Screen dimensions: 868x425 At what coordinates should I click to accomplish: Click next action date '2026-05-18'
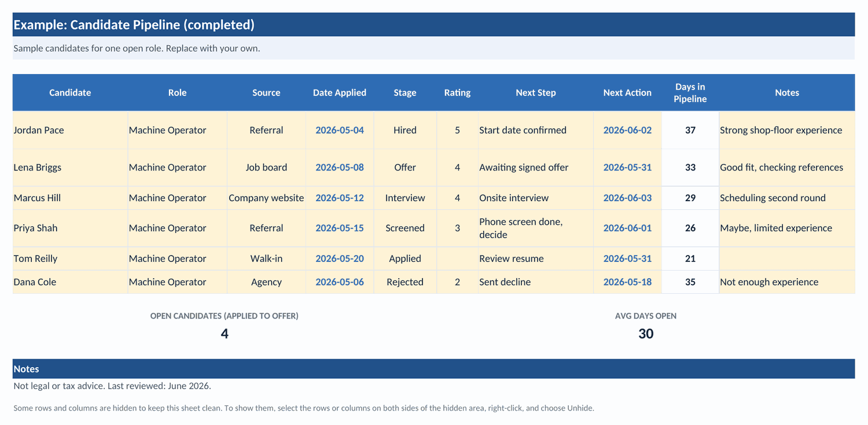coord(627,282)
